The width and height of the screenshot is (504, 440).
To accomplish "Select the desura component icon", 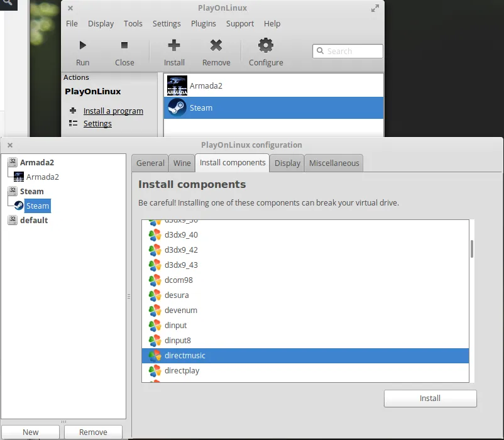I will (155, 295).
